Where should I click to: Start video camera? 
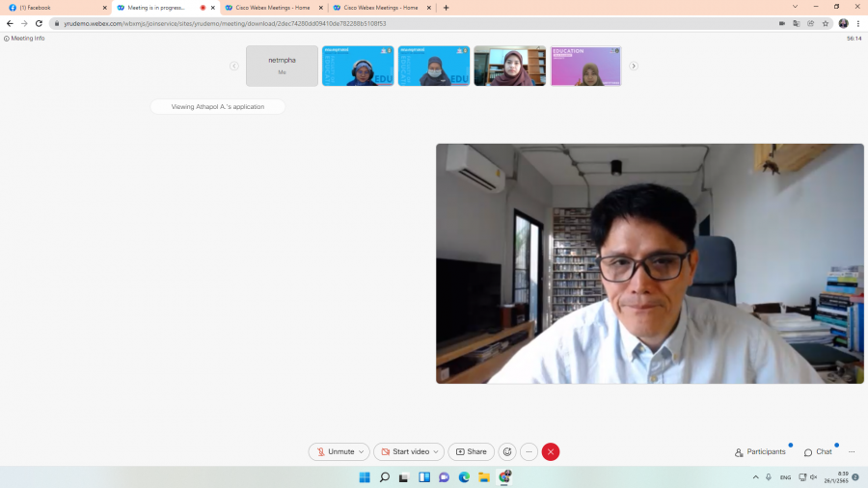click(x=404, y=451)
